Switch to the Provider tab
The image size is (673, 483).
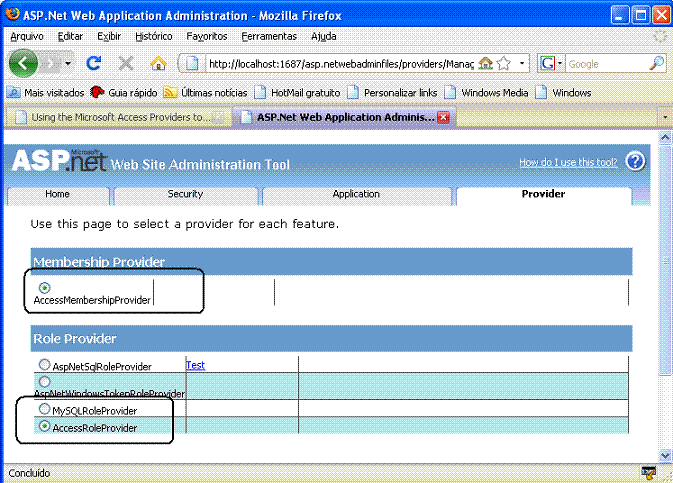coord(543,194)
